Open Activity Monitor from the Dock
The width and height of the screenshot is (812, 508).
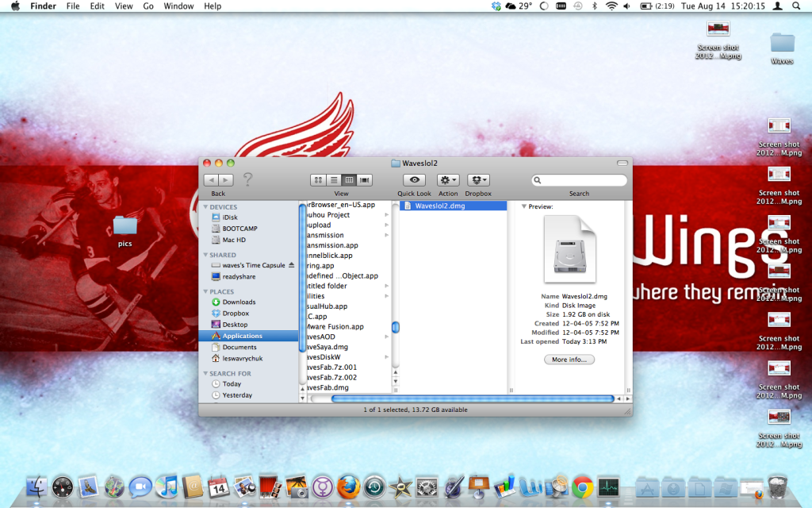608,487
